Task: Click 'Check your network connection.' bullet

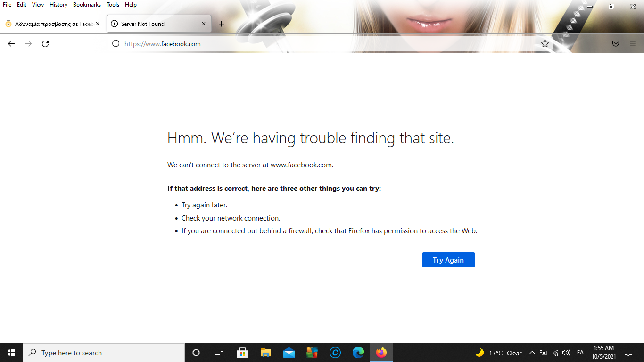Action: (x=231, y=218)
